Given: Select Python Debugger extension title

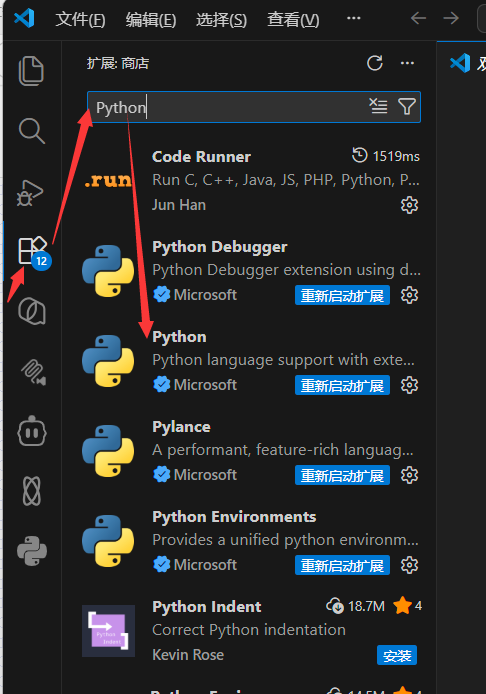Looking at the screenshot, I should (x=220, y=247).
